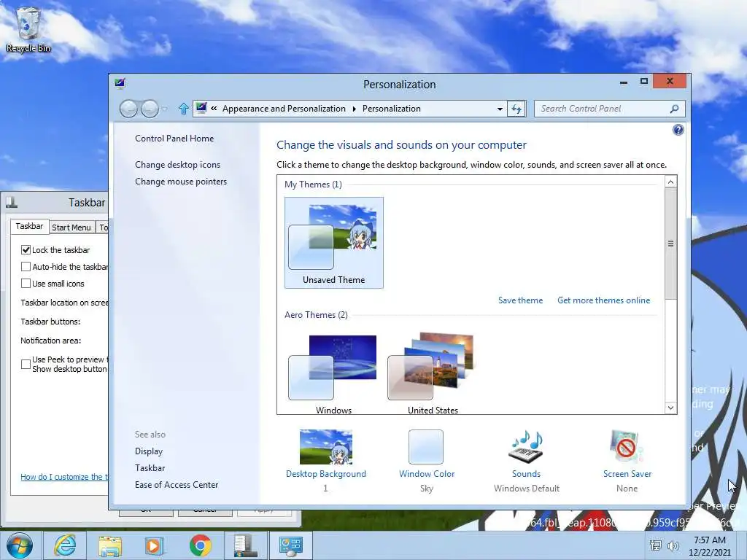Viewport: 747px width, 560px height.
Task: Open Window Color settings icon
Action: (x=426, y=447)
